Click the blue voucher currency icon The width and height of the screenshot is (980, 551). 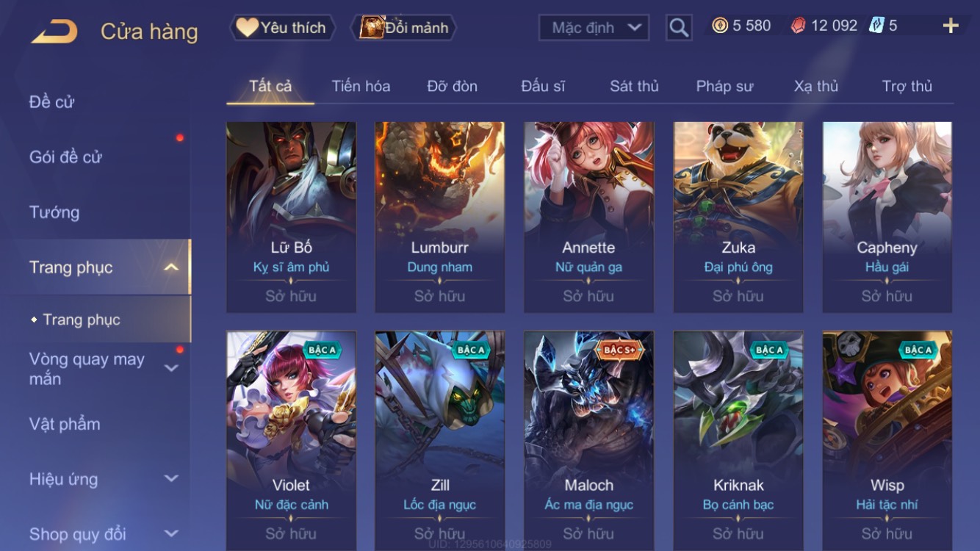pyautogui.click(x=876, y=26)
